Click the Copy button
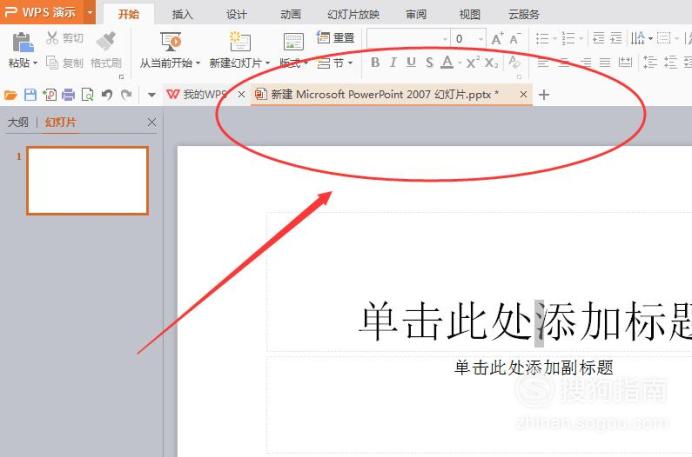692x457 pixels. (64, 63)
